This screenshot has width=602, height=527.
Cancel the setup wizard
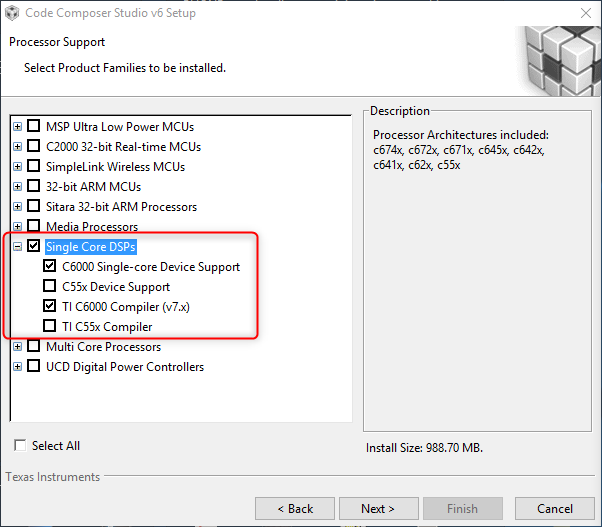tap(554, 509)
